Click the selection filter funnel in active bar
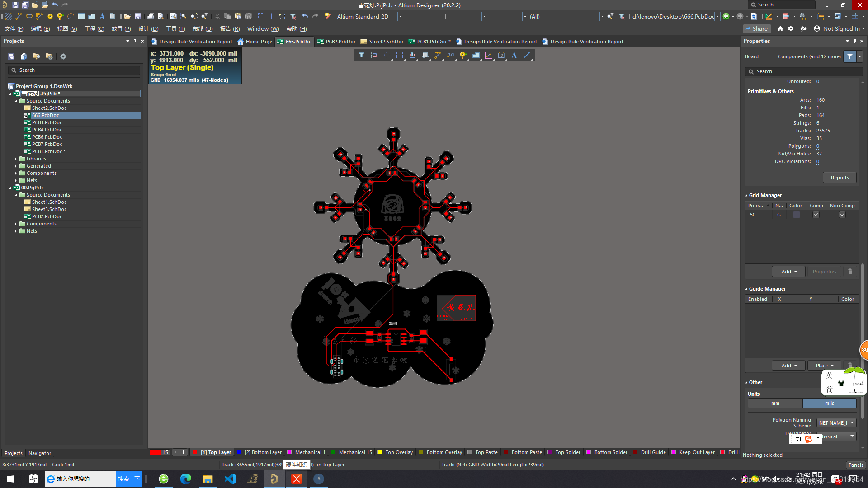868x488 pixels. pyautogui.click(x=361, y=55)
